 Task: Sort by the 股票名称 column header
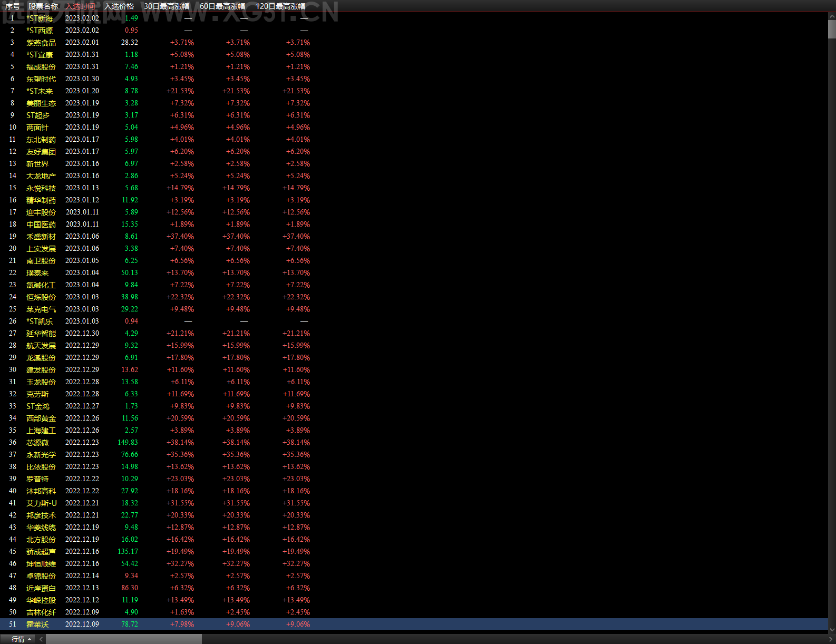(43, 6)
